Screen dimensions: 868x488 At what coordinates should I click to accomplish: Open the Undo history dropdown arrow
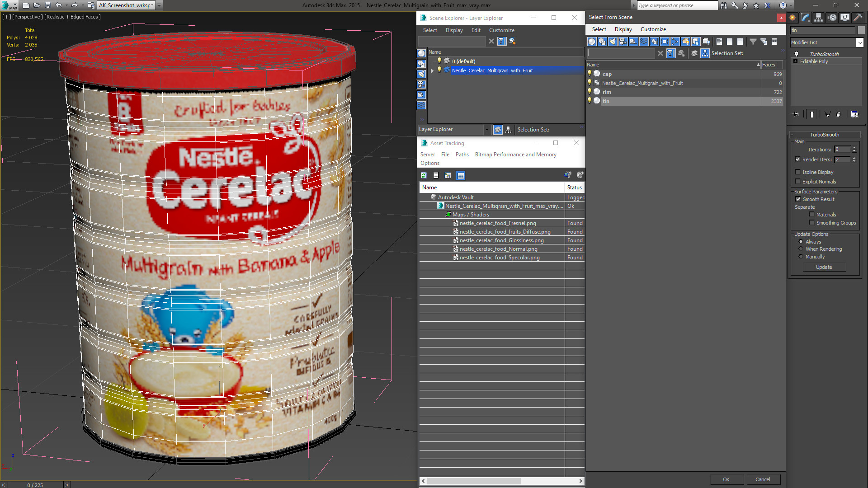tap(66, 5)
